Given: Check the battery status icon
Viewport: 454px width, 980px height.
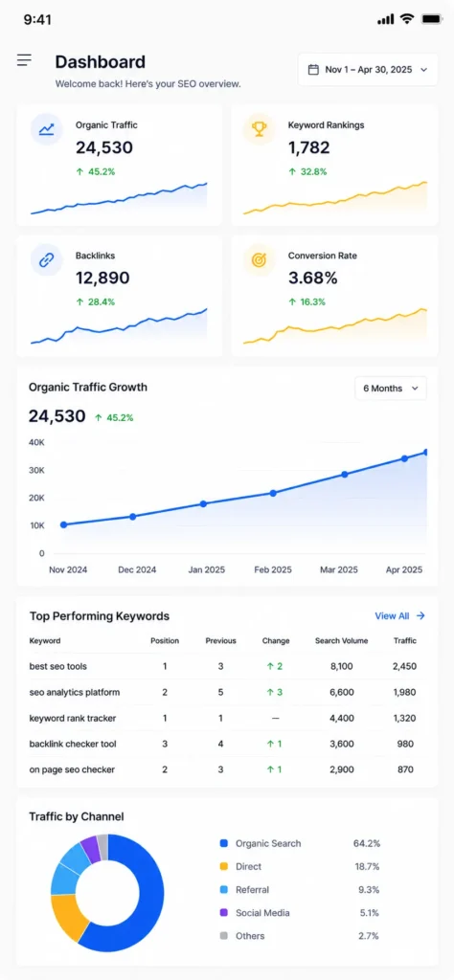Looking at the screenshot, I should 431,19.
